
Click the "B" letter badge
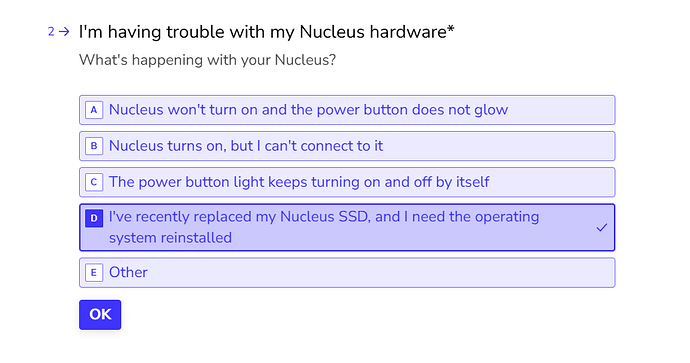coord(94,146)
